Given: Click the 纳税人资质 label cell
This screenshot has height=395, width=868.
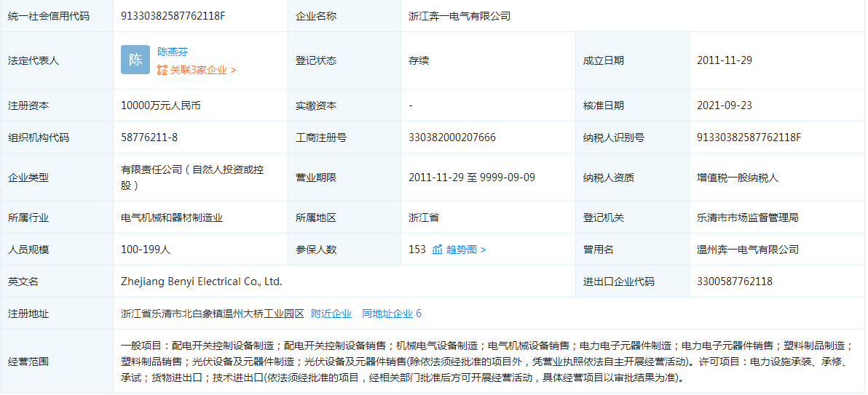Looking at the screenshot, I should pyautogui.click(x=632, y=177).
